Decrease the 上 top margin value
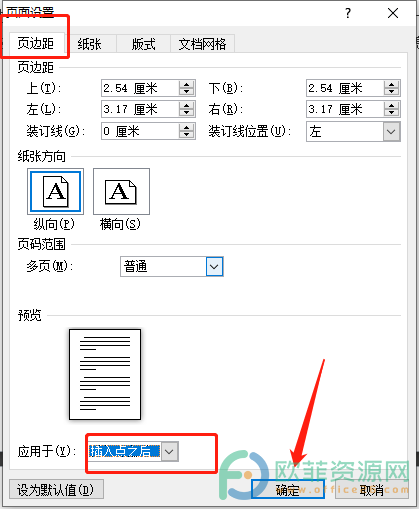Image resolution: width=419 pixels, height=509 pixels. click(187, 92)
